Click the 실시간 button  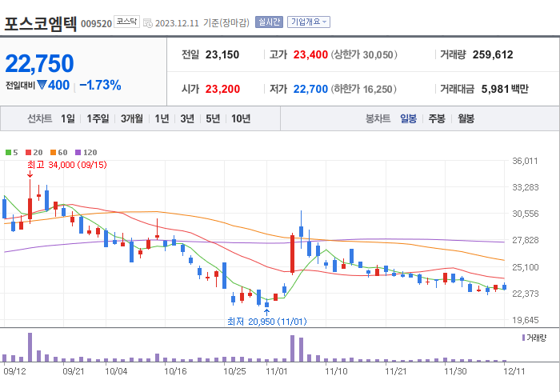(x=269, y=22)
